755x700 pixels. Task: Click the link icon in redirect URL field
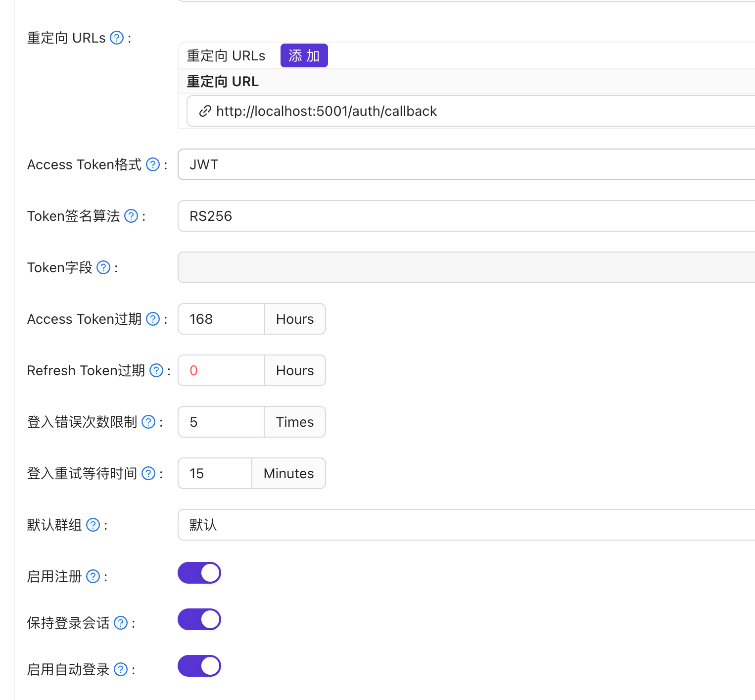coord(205,111)
